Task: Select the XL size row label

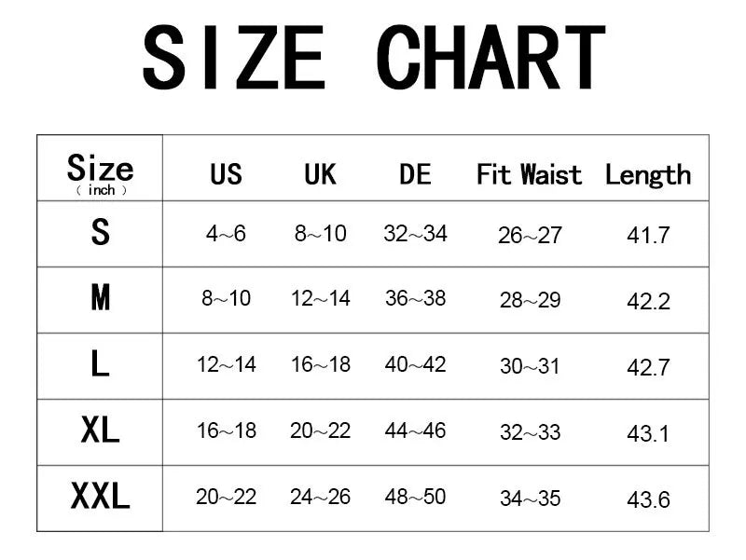Action: pos(100,431)
